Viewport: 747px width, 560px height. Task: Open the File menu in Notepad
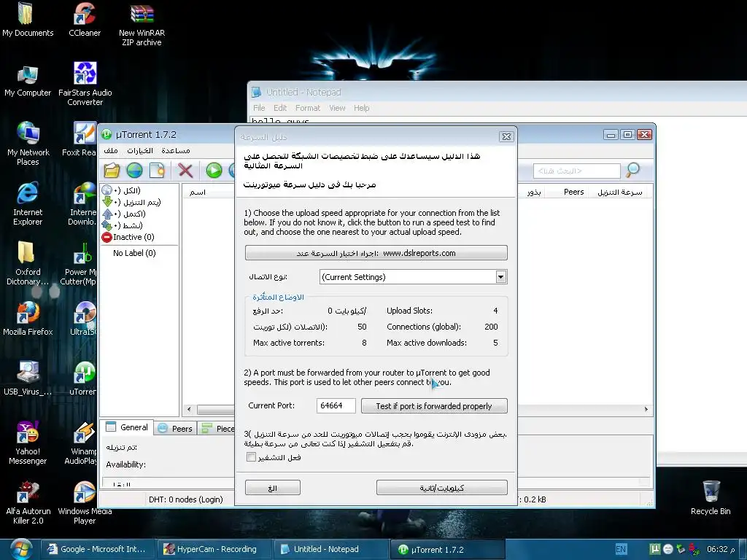tap(259, 108)
